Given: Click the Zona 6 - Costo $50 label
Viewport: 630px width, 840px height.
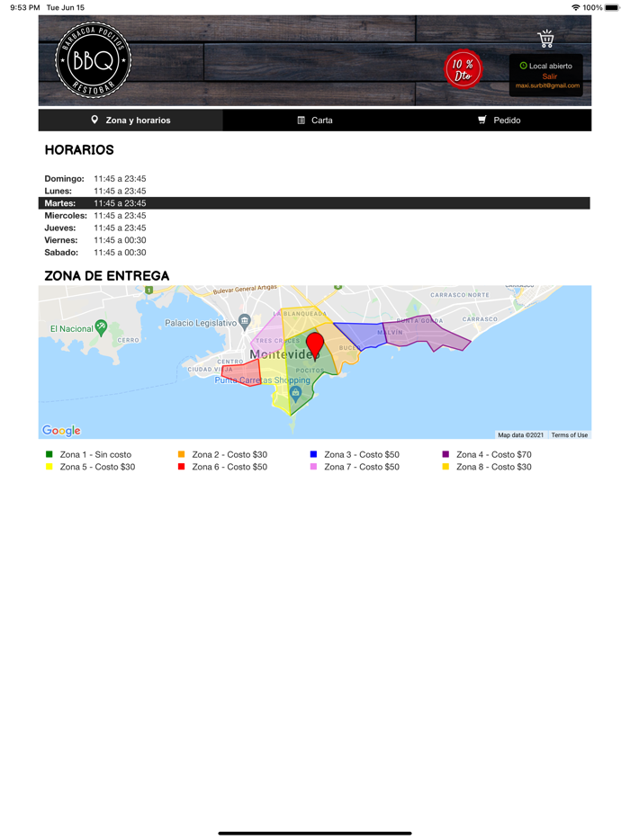Looking at the screenshot, I should point(229,467).
